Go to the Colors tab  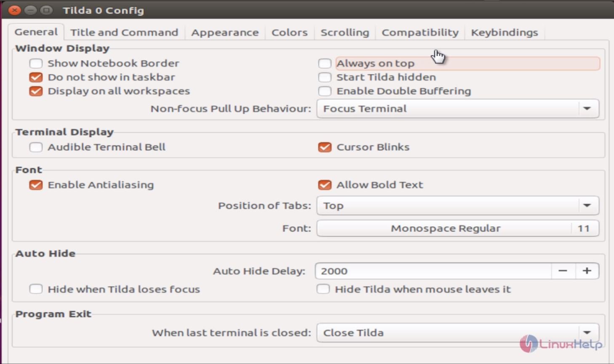tap(289, 32)
